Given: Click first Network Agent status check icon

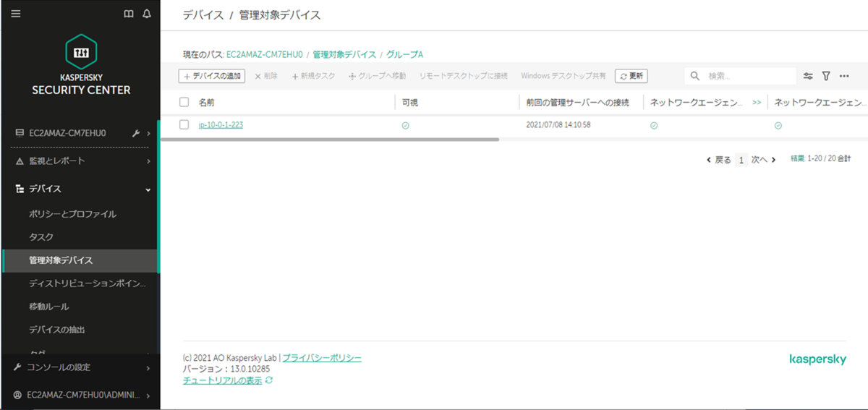Looking at the screenshot, I should coord(654,125).
